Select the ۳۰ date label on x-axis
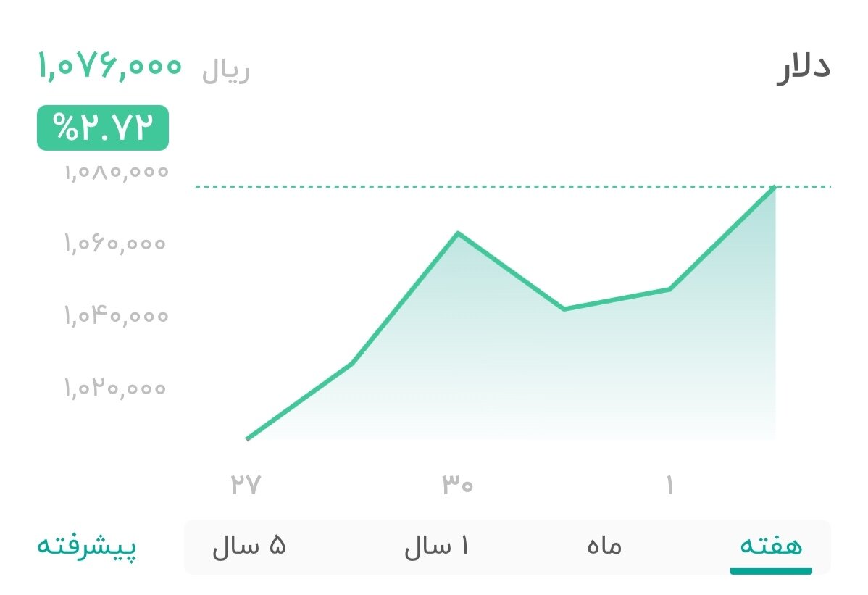868x595 pixels. click(456, 484)
